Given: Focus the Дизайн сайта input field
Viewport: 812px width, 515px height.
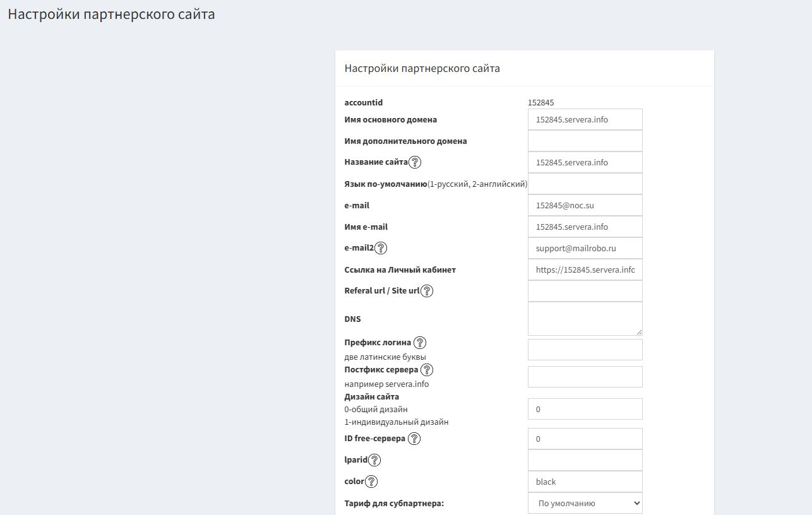Looking at the screenshot, I should point(585,409).
